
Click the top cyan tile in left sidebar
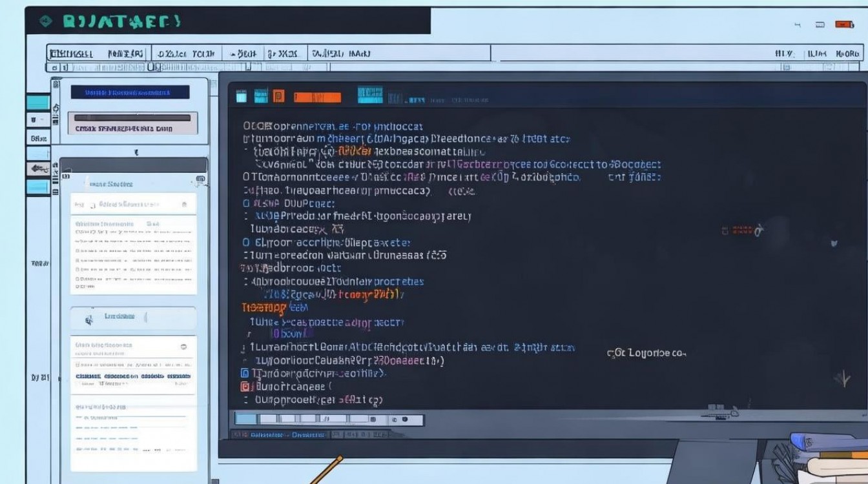(x=37, y=102)
